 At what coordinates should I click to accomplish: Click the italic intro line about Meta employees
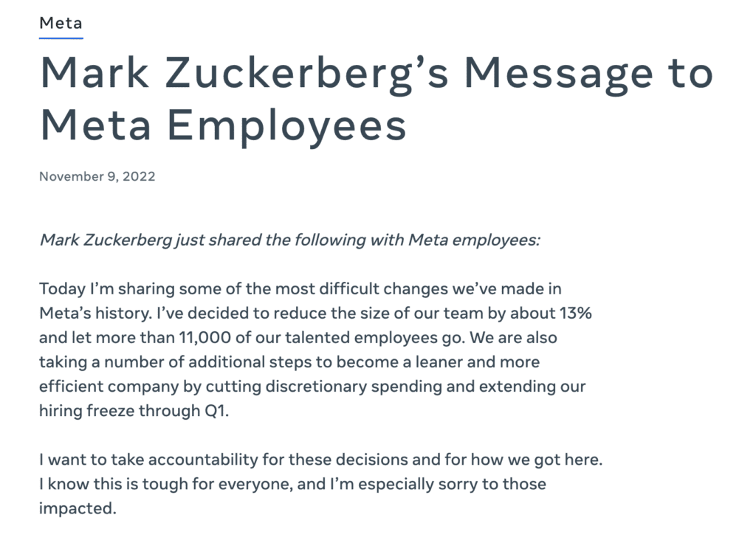click(289, 240)
